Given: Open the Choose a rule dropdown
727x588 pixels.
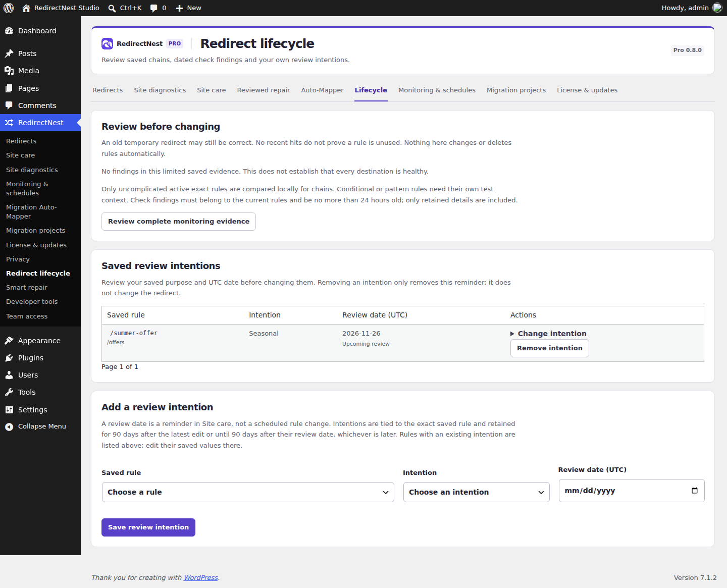Looking at the screenshot, I should 248,492.
